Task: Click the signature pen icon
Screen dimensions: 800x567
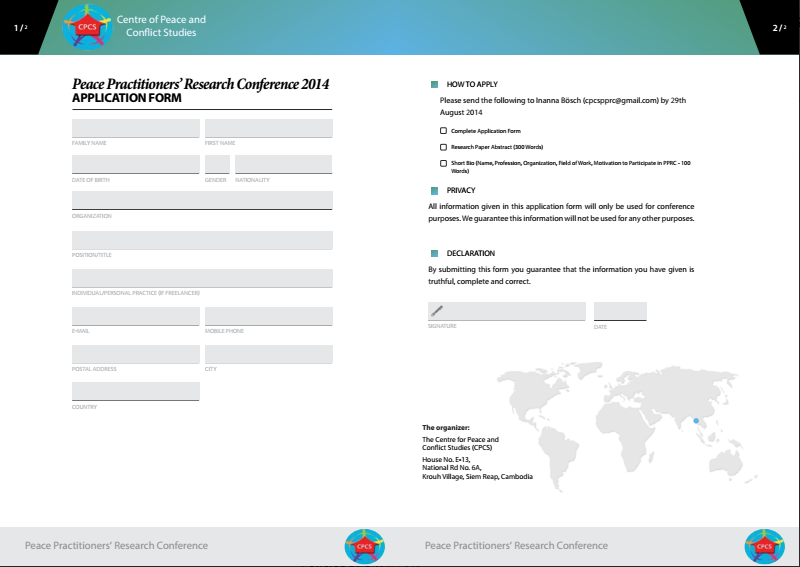Action: pos(437,310)
